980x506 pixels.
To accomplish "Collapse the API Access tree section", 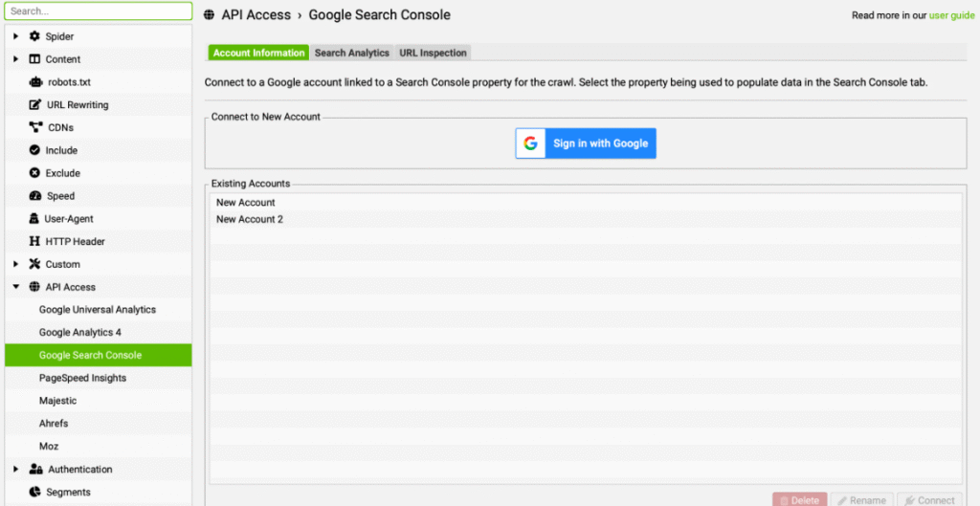I will 16,287.
